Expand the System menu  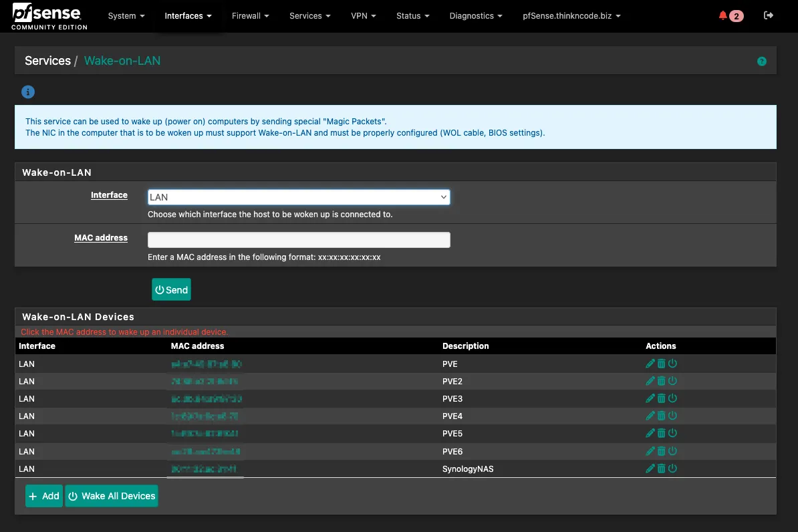126,15
